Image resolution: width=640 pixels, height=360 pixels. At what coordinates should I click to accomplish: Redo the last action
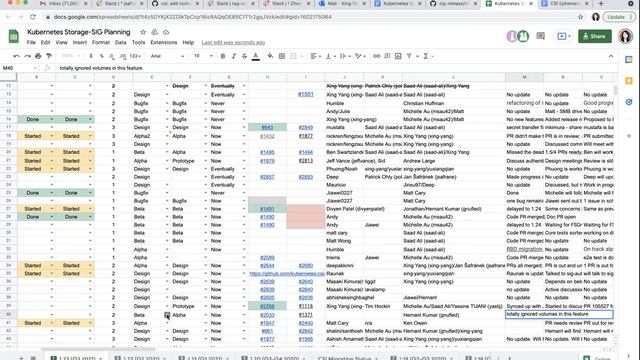pos(27,56)
